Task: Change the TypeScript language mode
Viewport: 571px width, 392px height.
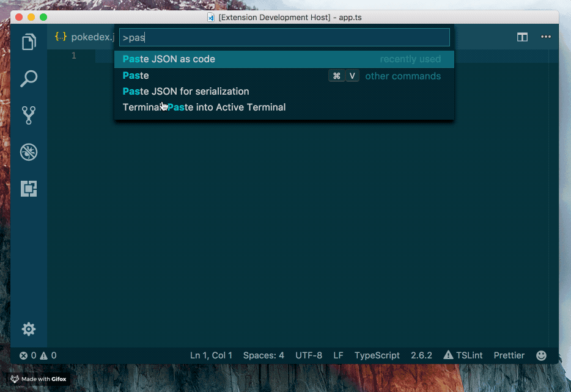Action: tap(377, 355)
